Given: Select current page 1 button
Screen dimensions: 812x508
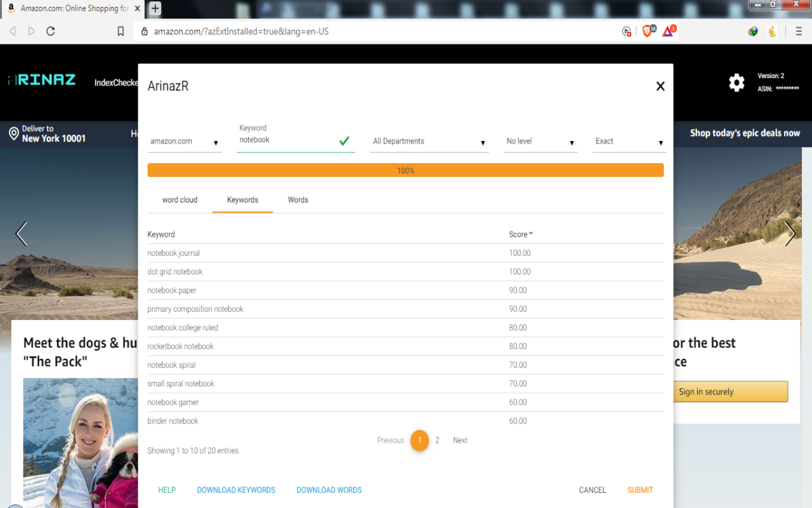Looking at the screenshot, I should pyautogui.click(x=419, y=440).
